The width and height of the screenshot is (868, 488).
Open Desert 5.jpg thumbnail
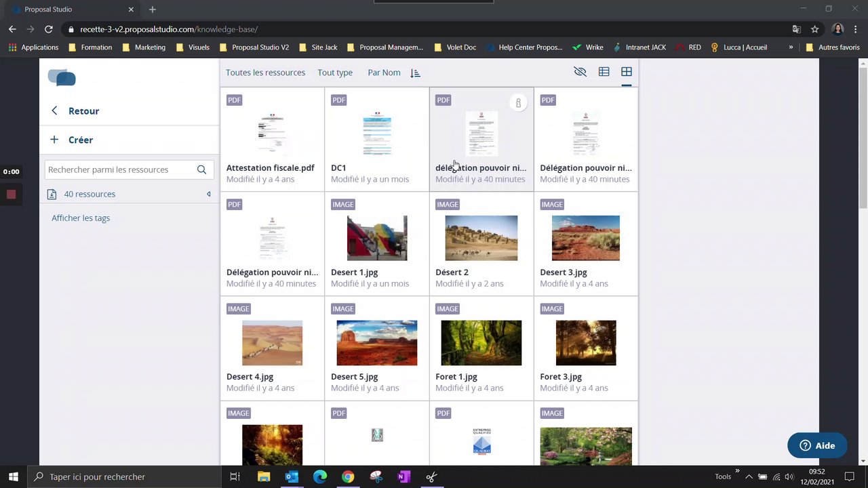pyautogui.click(x=377, y=342)
